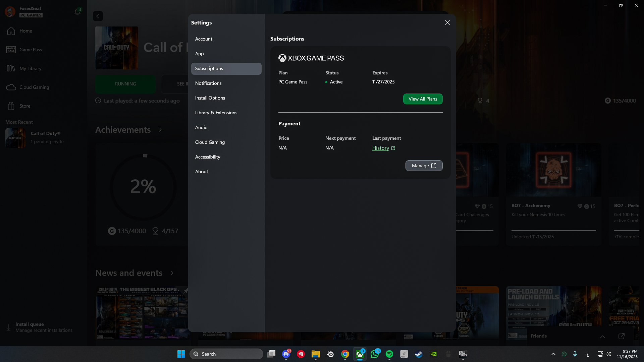The width and height of the screenshot is (644, 362).
Task: Click PC Game Pass plan text
Action: (x=293, y=82)
